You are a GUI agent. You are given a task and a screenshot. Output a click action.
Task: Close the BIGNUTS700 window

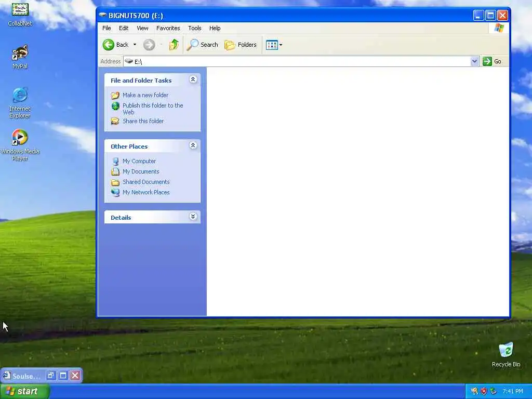pyautogui.click(x=503, y=15)
